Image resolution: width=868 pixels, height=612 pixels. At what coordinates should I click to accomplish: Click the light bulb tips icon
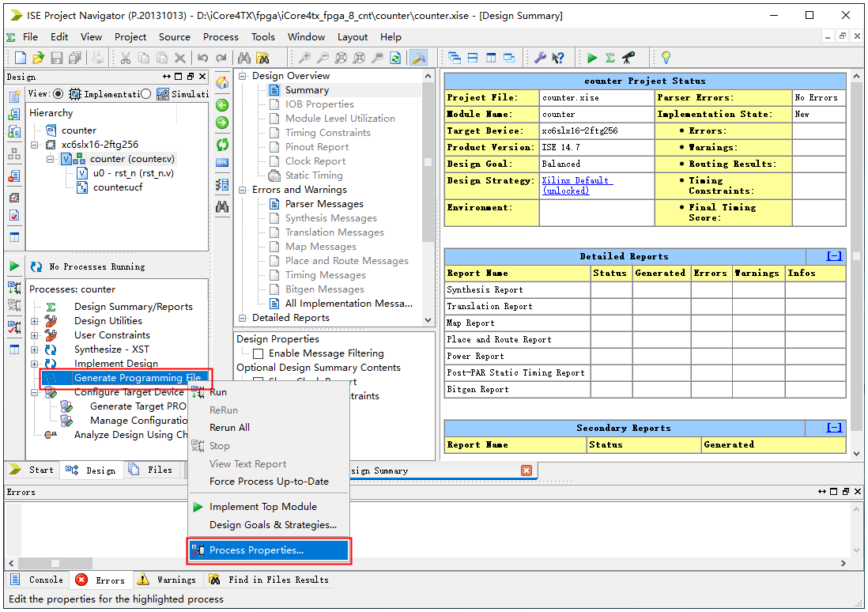point(666,58)
